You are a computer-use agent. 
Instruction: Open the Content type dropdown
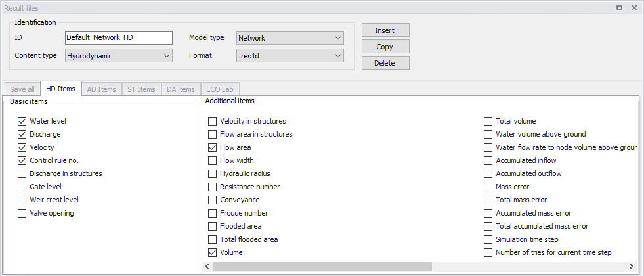[118, 56]
